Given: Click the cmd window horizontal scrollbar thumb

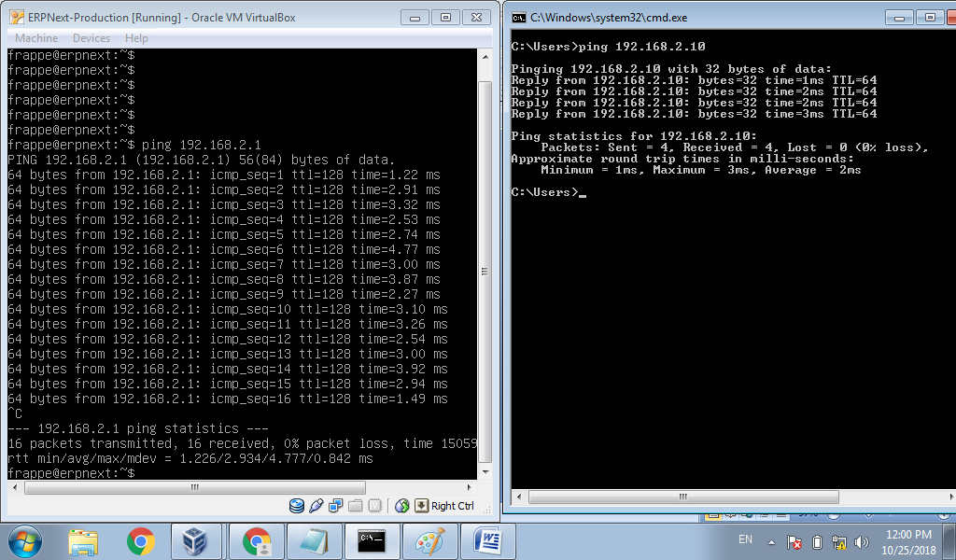Looking at the screenshot, I should coord(683,497).
